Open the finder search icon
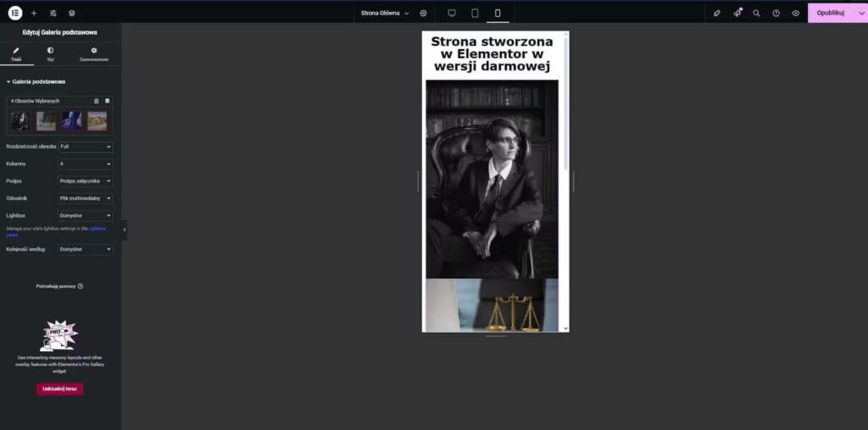 click(756, 13)
